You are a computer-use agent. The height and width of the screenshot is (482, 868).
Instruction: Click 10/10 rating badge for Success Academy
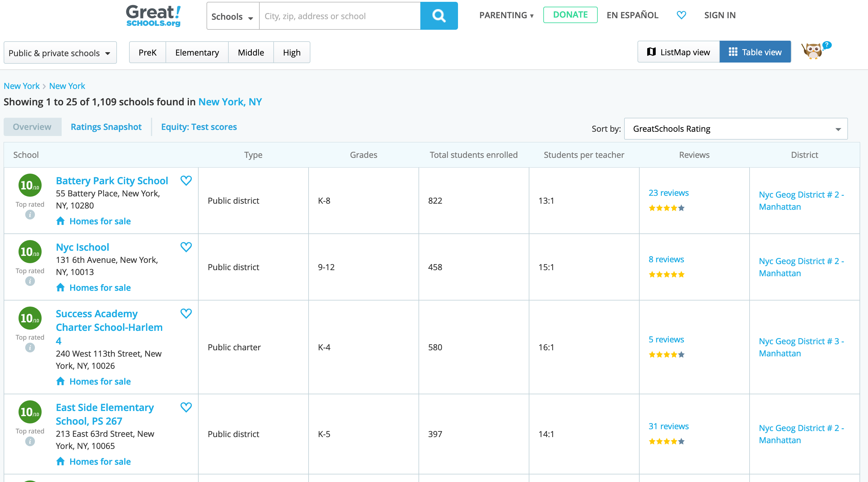30,318
